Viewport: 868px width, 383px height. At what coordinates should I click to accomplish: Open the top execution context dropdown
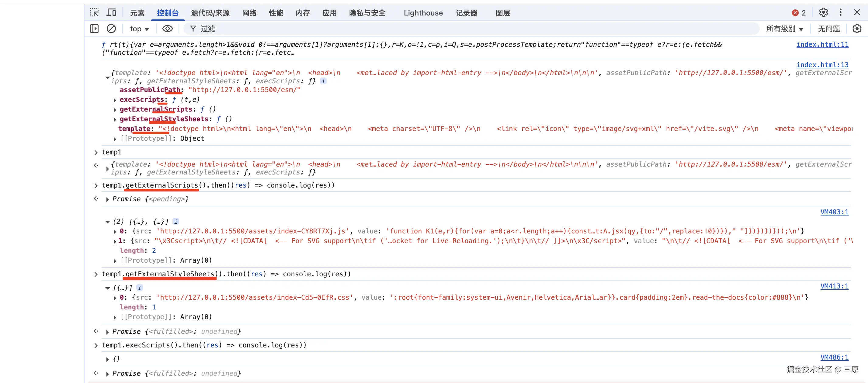coord(139,29)
